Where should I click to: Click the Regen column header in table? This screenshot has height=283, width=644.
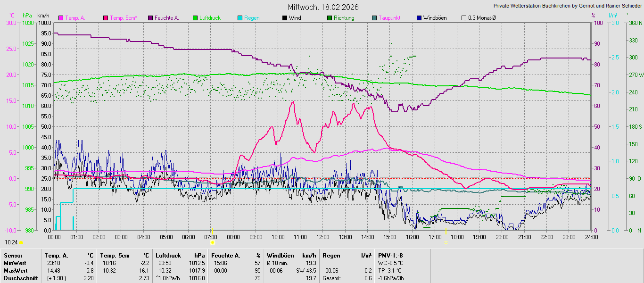331,256
